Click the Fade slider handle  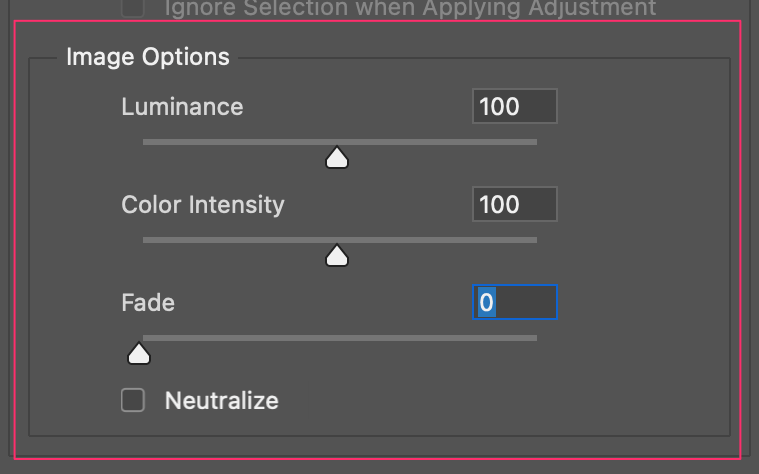139,353
